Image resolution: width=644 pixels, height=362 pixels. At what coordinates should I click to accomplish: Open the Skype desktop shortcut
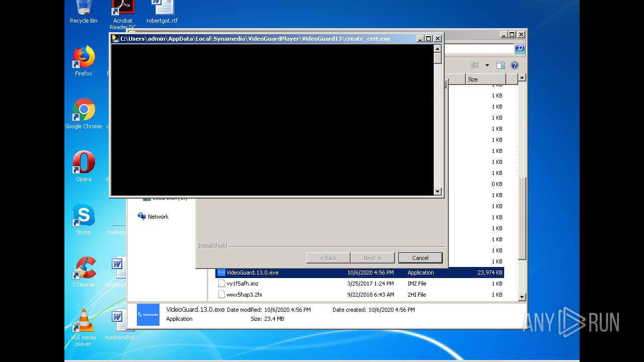point(84,219)
